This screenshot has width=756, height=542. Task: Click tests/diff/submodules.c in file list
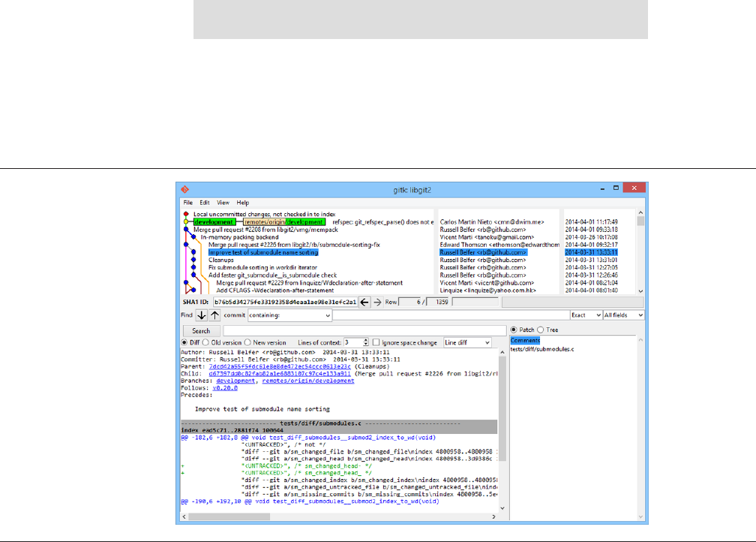542,349
